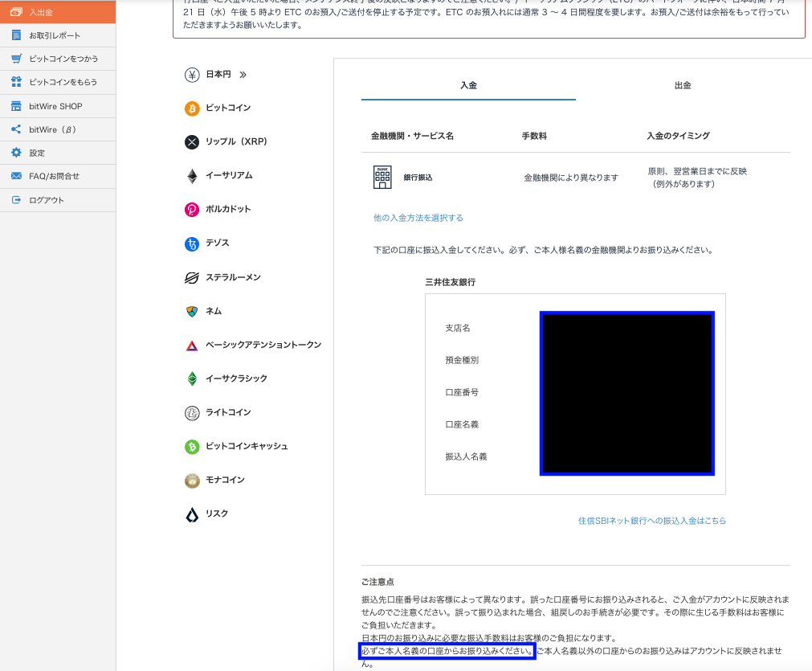Screen dimensions: 812x671
Task: Switch to the 出金 tab
Action: tap(683, 85)
